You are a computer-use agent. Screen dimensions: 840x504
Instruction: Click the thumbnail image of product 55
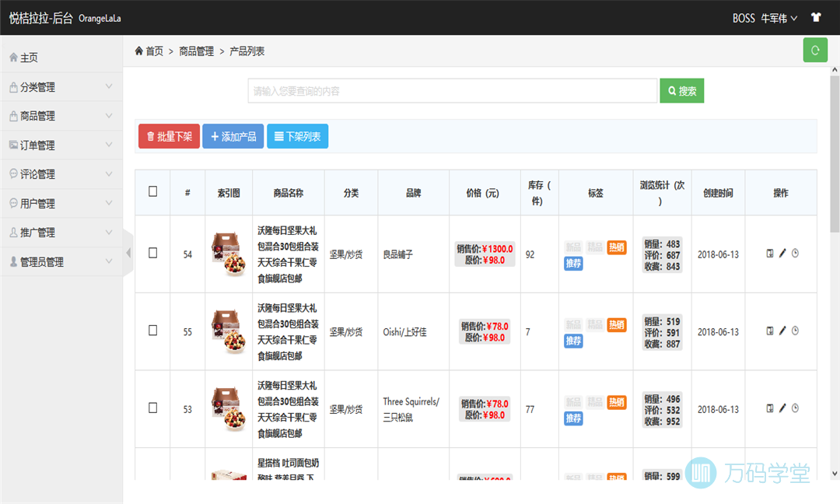tap(229, 331)
